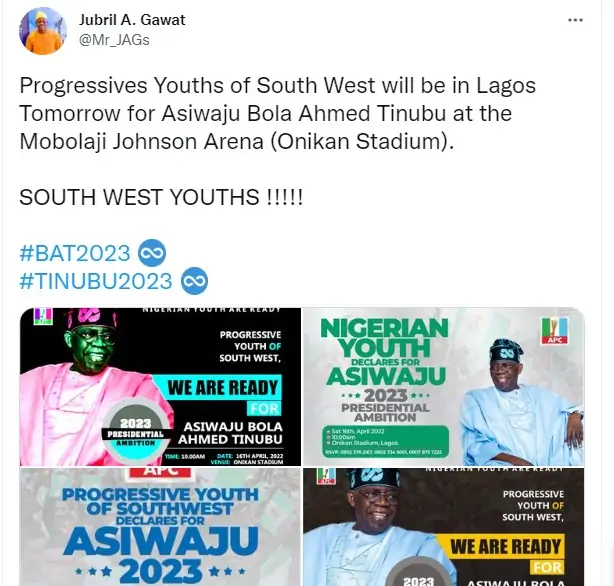Open the #TINUBU2023 hashtag
The image size is (614, 586).
coord(96,281)
